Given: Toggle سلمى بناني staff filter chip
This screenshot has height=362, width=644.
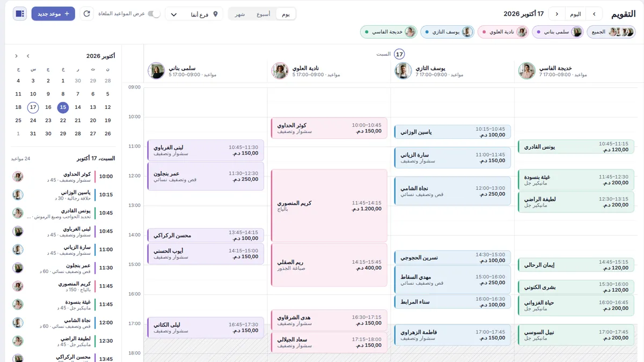Looking at the screenshot, I should [x=558, y=32].
